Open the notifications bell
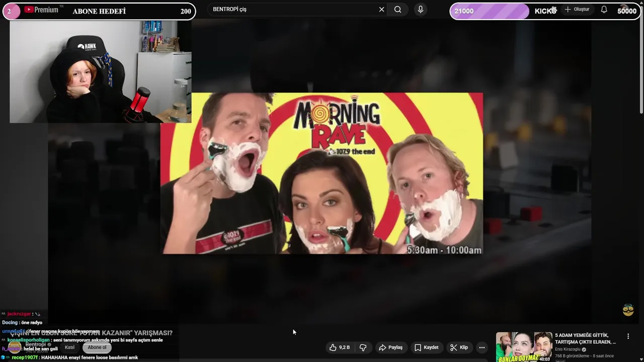Image resolution: width=644 pixels, height=362 pixels. 604,10
